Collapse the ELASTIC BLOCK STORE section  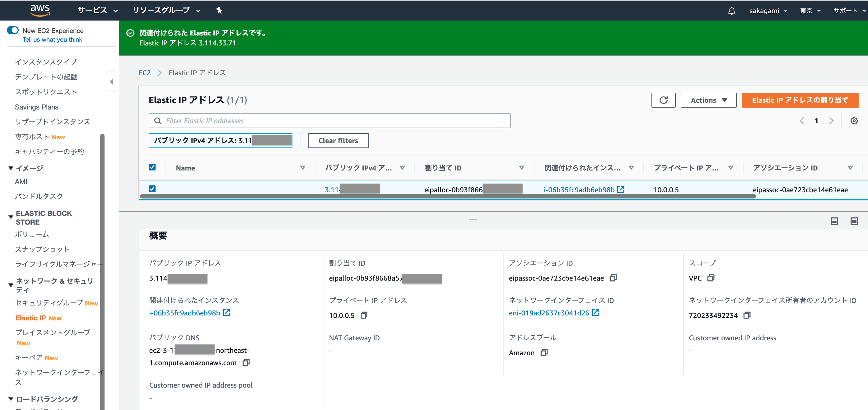click(11, 217)
